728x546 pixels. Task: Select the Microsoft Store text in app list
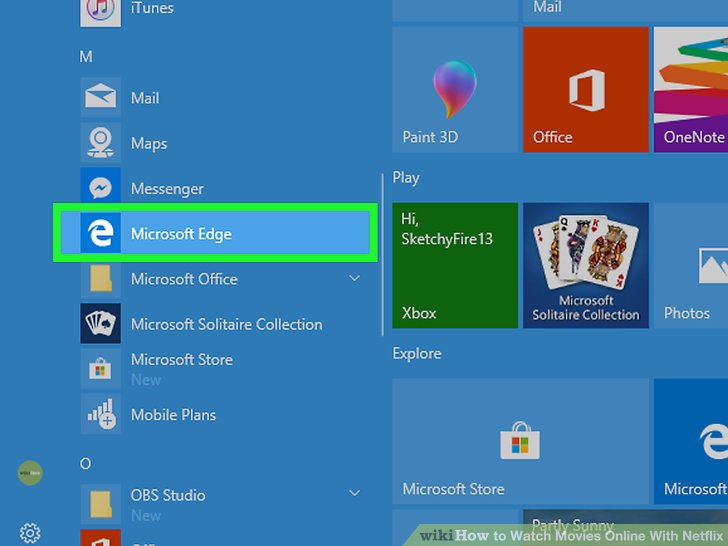pos(182,359)
